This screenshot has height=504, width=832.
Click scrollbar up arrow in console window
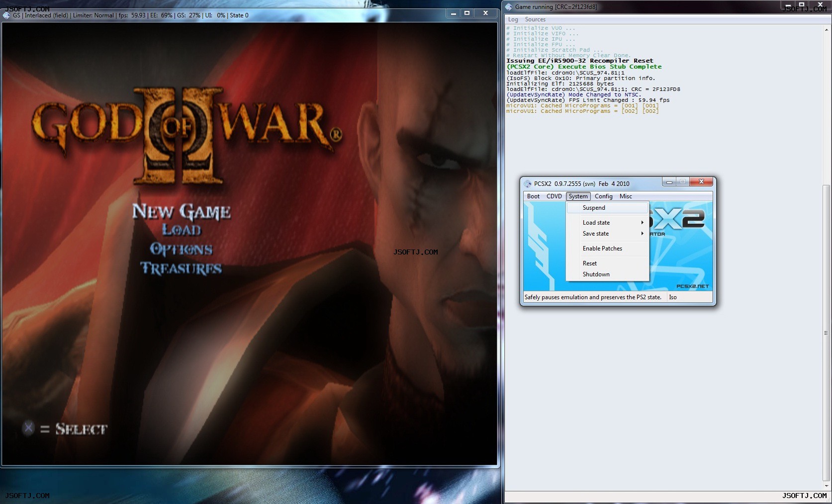[x=826, y=29]
